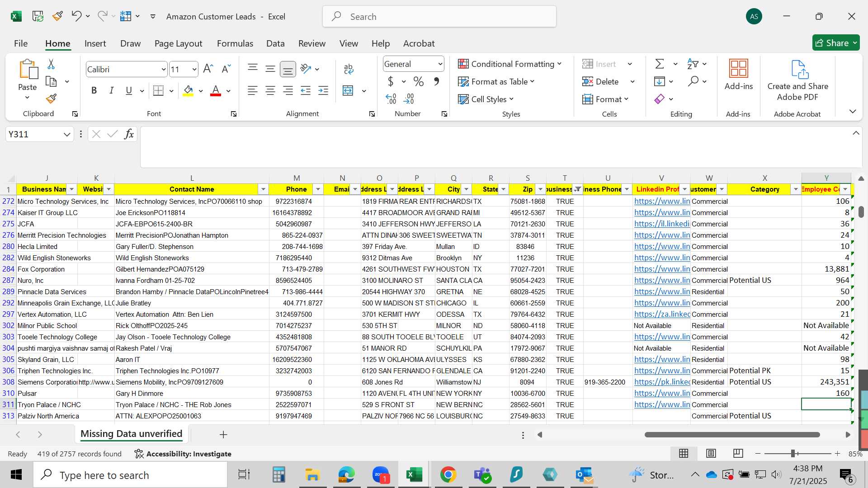
Task: Apply Comma Style format
Action: coord(436,81)
